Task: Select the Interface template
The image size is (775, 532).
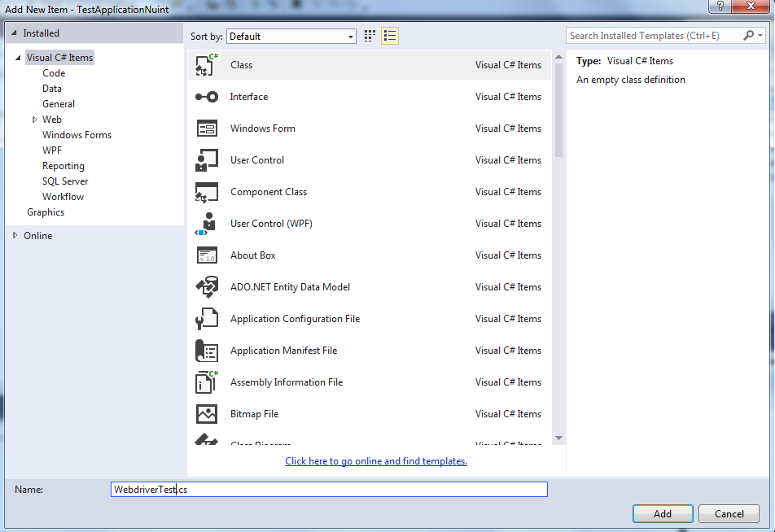Action: point(248,96)
